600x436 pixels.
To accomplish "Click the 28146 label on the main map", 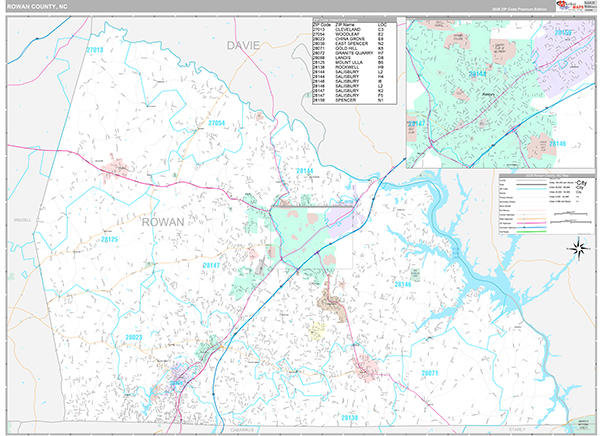I will [403, 284].
